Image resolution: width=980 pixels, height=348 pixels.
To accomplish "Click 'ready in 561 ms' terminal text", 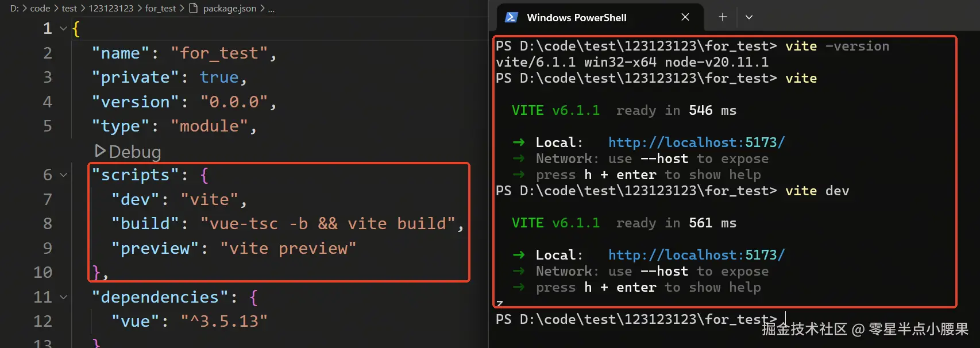I will point(676,223).
